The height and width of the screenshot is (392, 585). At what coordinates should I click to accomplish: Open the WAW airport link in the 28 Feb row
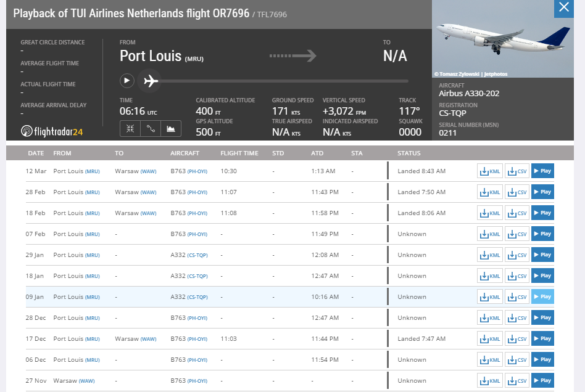(x=149, y=192)
